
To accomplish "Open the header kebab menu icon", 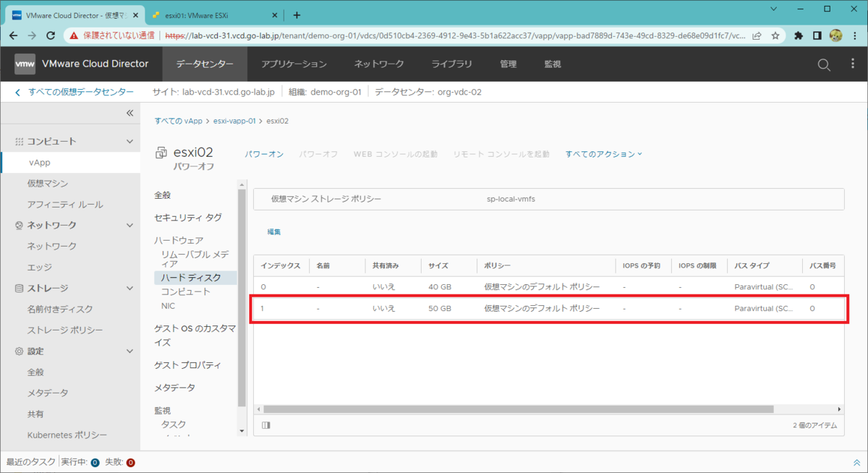I will coord(852,64).
